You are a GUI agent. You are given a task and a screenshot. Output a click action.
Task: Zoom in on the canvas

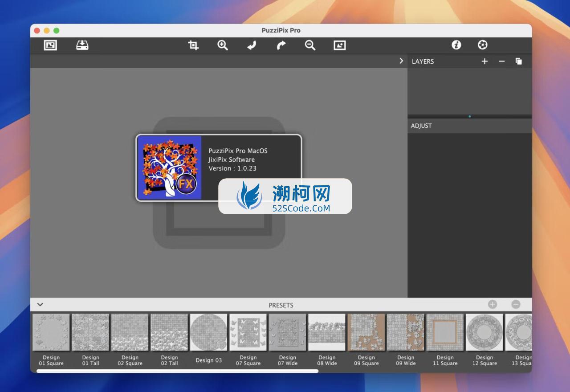click(223, 45)
